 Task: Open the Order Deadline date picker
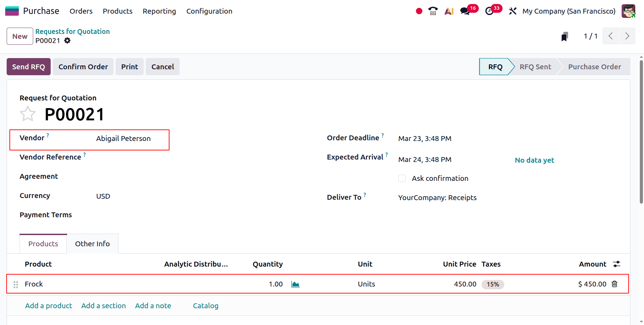pyautogui.click(x=425, y=139)
